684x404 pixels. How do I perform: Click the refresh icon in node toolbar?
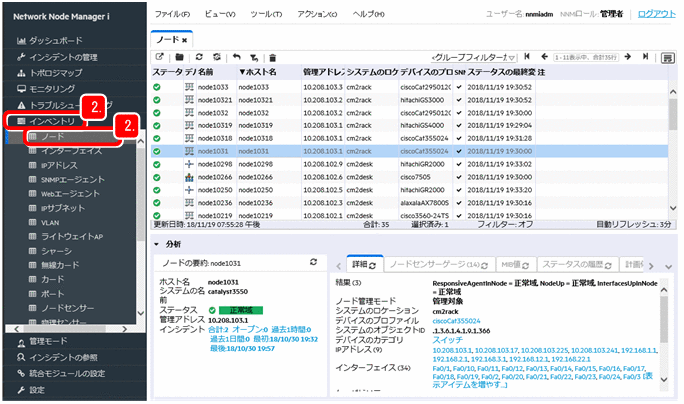tap(199, 58)
